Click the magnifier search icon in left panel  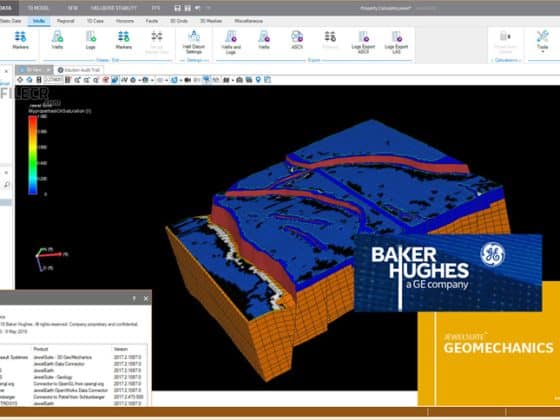(x=7, y=185)
